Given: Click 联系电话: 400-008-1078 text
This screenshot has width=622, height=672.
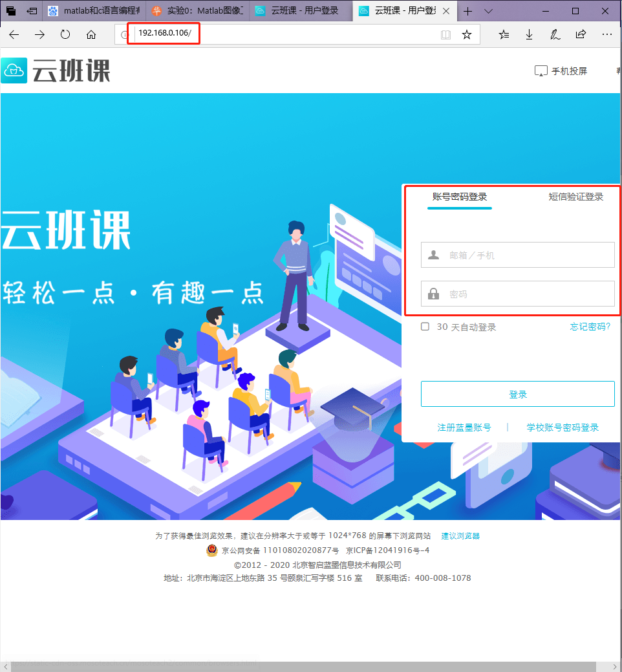Looking at the screenshot, I should pos(424,578).
